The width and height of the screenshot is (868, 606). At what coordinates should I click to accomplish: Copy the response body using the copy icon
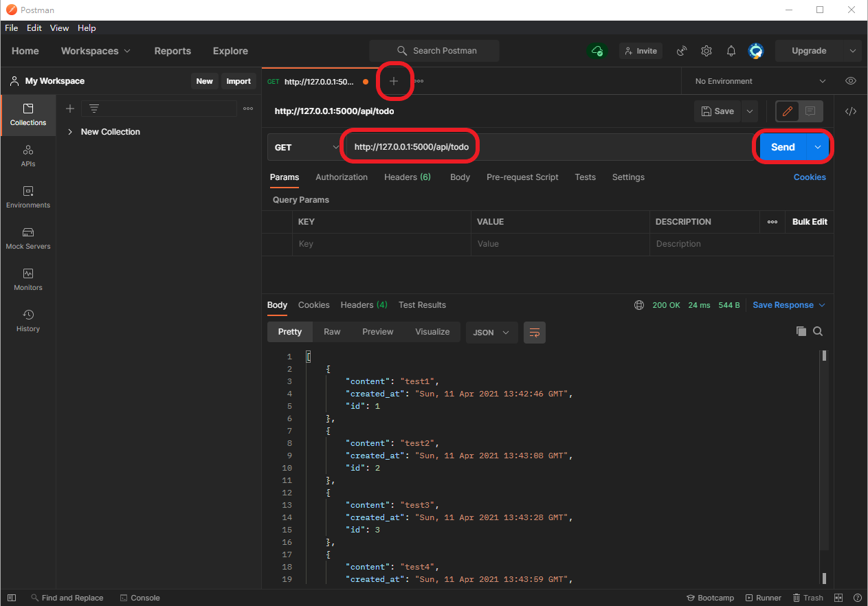click(x=801, y=331)
